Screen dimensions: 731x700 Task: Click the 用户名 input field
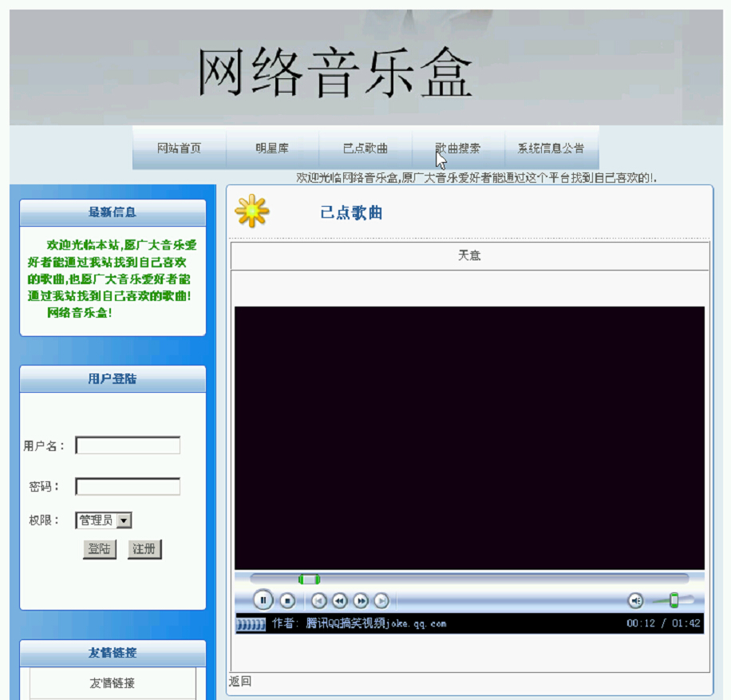tap(128, 445)
